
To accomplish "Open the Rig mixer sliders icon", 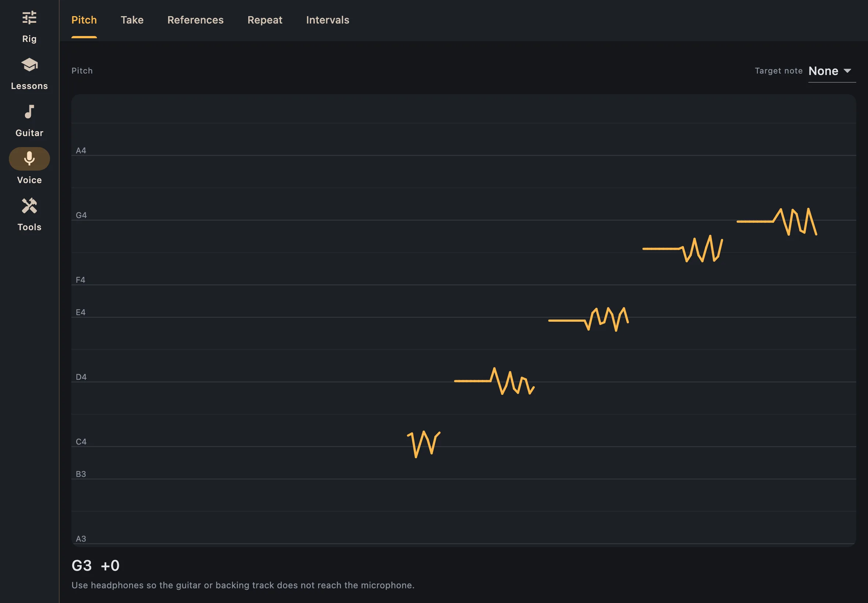I will click(x=29, y=18).
